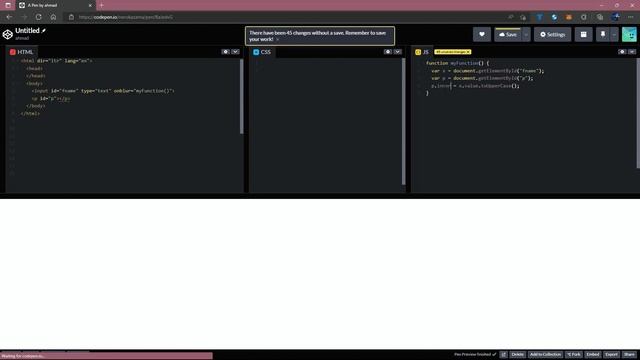Select the JS editor tab
Screen dimensions: 640x360
[422, 52]
